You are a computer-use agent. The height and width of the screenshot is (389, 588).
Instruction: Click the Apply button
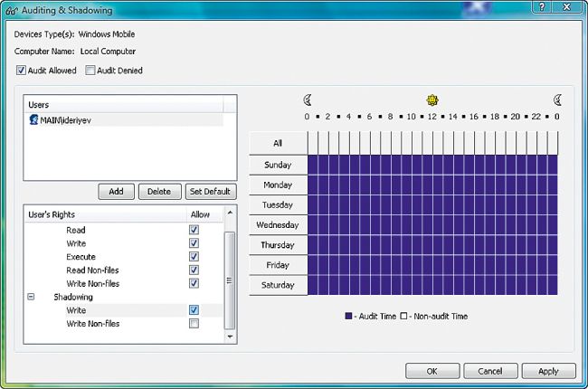(548, 371)
